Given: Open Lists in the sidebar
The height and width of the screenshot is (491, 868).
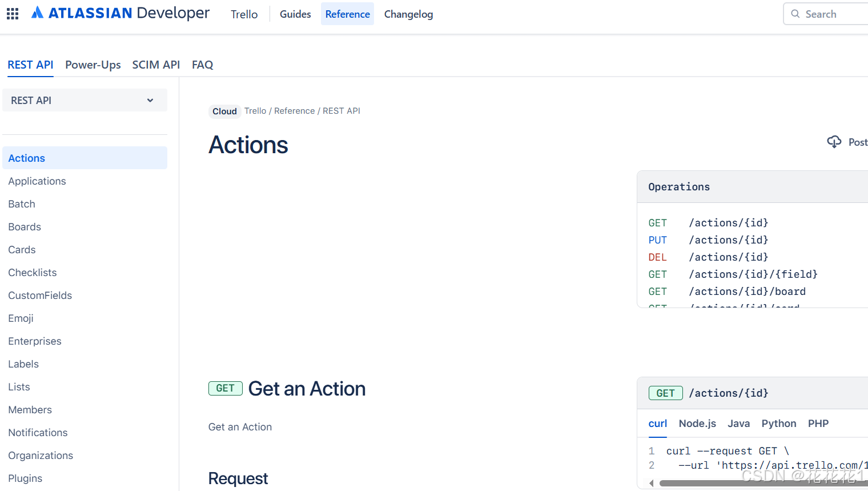Looking at the screenshot, I should 19,387.
